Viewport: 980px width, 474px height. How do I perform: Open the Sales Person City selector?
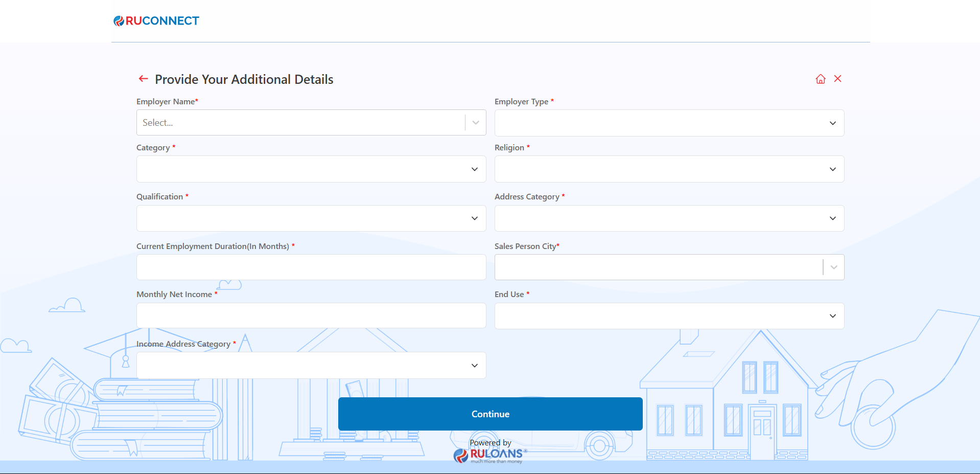[x=658, y=267]
